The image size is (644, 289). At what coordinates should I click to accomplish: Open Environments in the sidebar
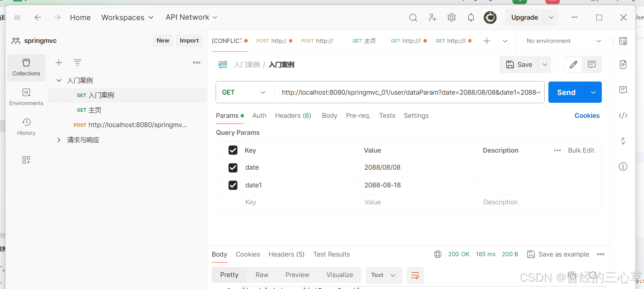(26, 97)
